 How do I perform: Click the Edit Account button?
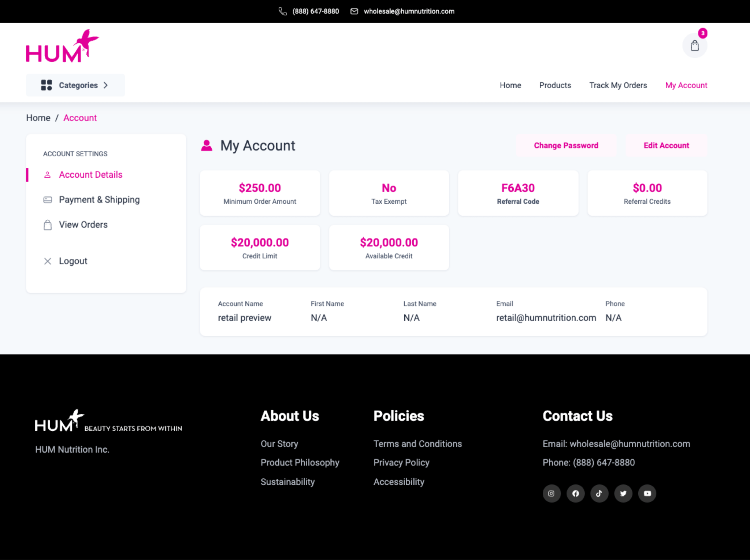coord(666,145)
